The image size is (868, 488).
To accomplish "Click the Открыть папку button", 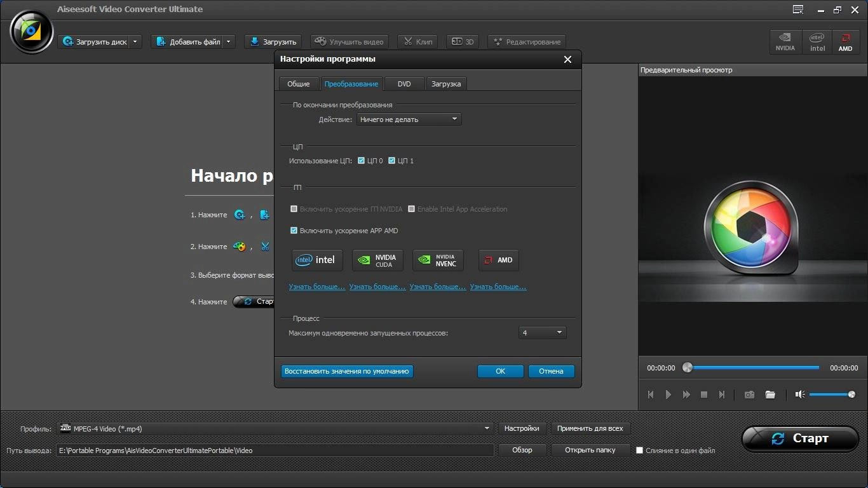I will pos(590,450).
